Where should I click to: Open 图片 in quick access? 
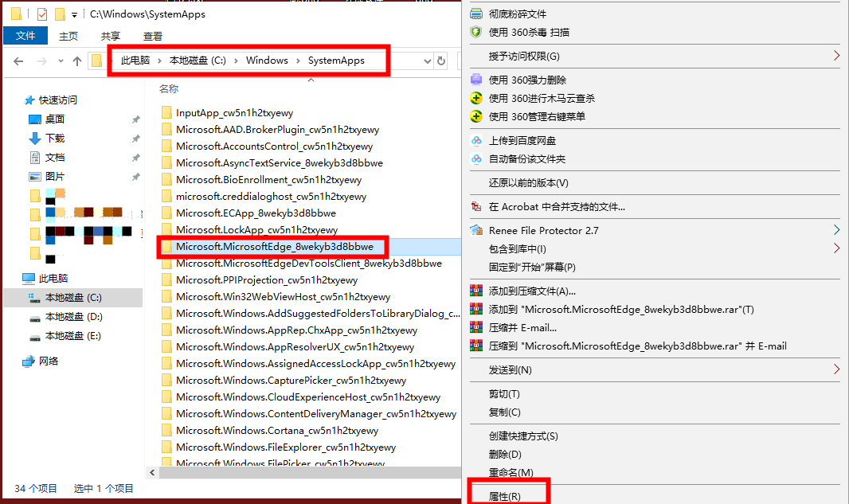coord(55,177)
